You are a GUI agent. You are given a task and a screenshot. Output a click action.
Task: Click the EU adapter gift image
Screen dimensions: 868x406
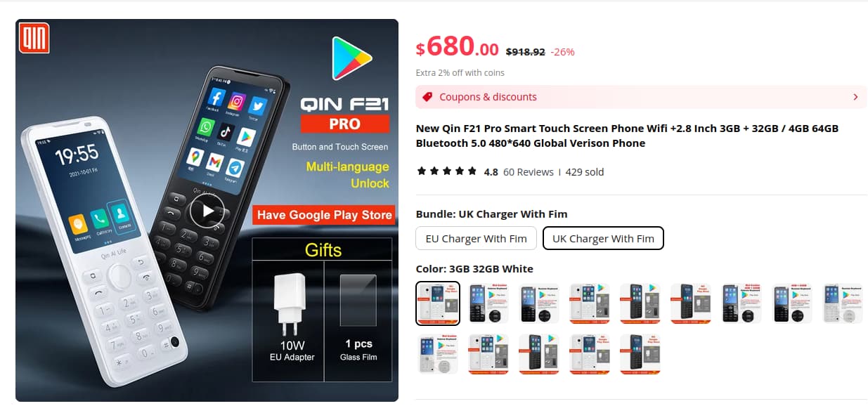tap(292, 308)
